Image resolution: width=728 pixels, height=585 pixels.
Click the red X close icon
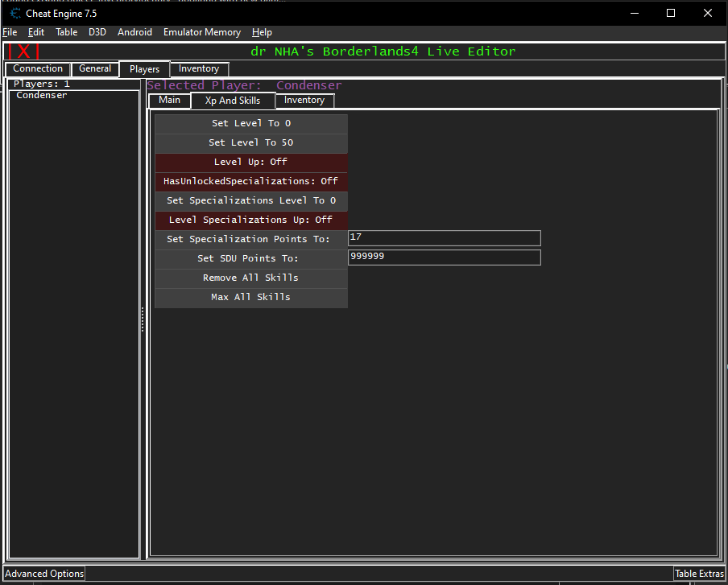(x=23, y=51)
